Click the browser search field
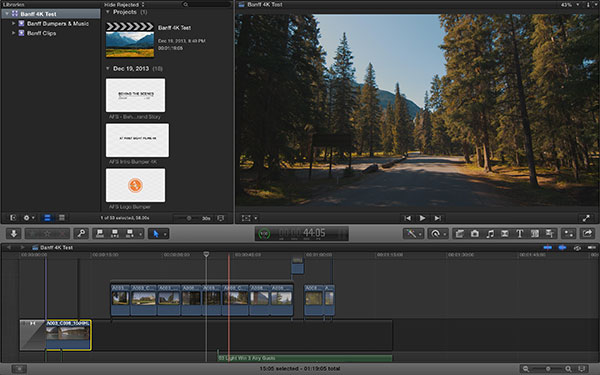The width and height of the screenshot is (600, 375). tap(206, 5)
